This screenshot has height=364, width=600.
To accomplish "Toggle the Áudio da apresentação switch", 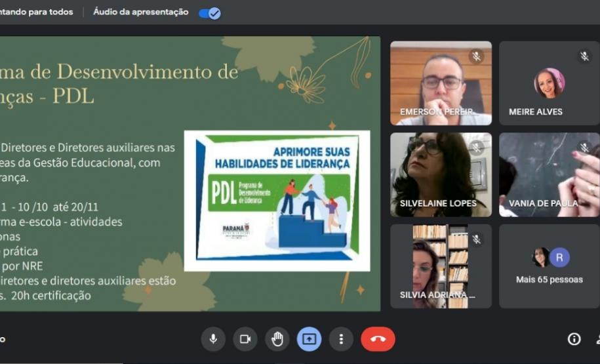I will [210, 12].
